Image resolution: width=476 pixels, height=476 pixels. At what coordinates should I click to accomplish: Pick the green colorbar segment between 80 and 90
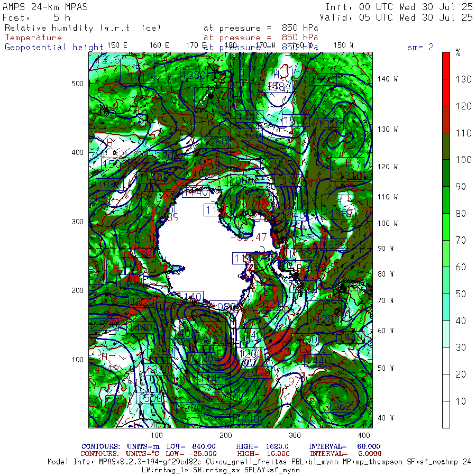click(446, 200)
